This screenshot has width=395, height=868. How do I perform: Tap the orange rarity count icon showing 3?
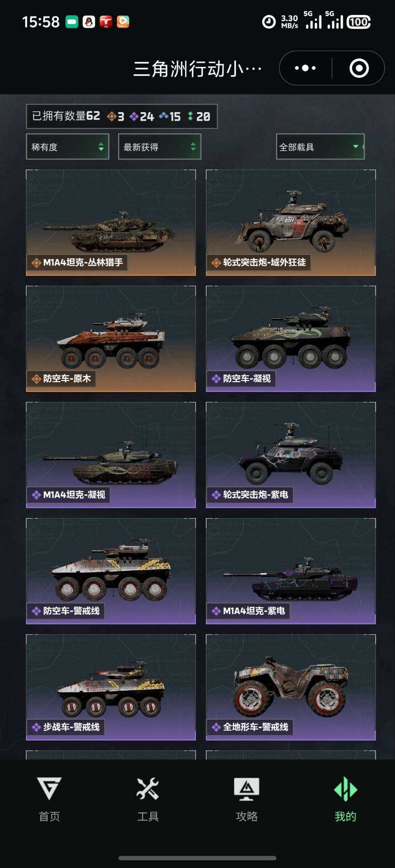click(x=111, y=117)
